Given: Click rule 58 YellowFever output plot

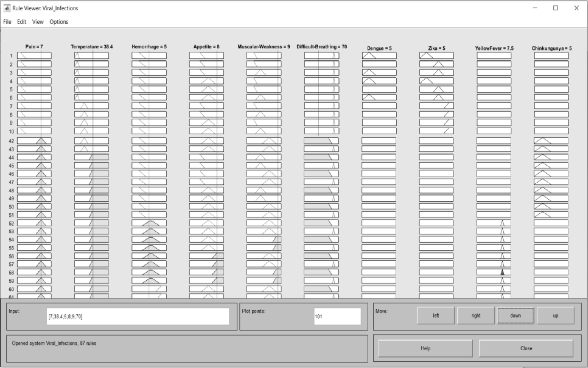Looking at the screenshot, I should coord(494,272).
